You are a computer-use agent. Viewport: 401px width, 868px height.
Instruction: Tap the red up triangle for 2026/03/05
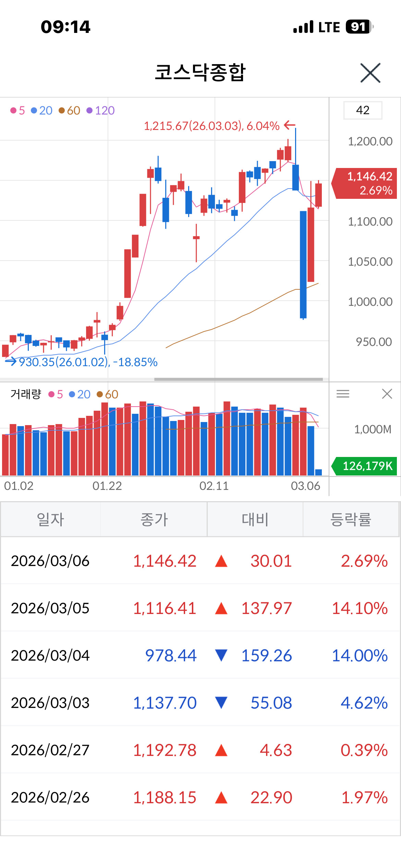click(x=221, y=608)
